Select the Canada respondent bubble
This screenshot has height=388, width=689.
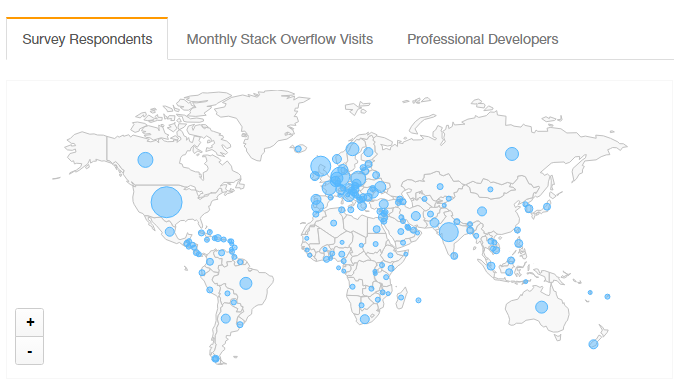tap(145, 160)
